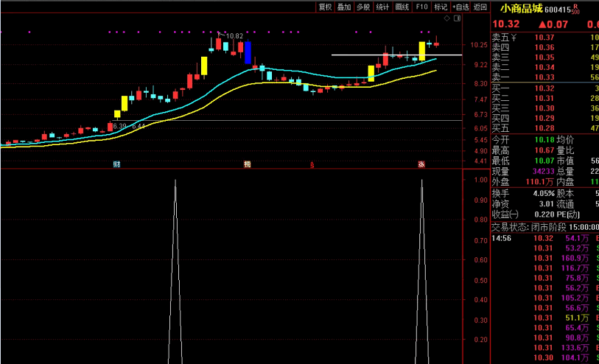Click the 外盘 value 110.1万
The height and width of the screenshot is (364, 599).
pyautogui.click(x=540, y=182)
